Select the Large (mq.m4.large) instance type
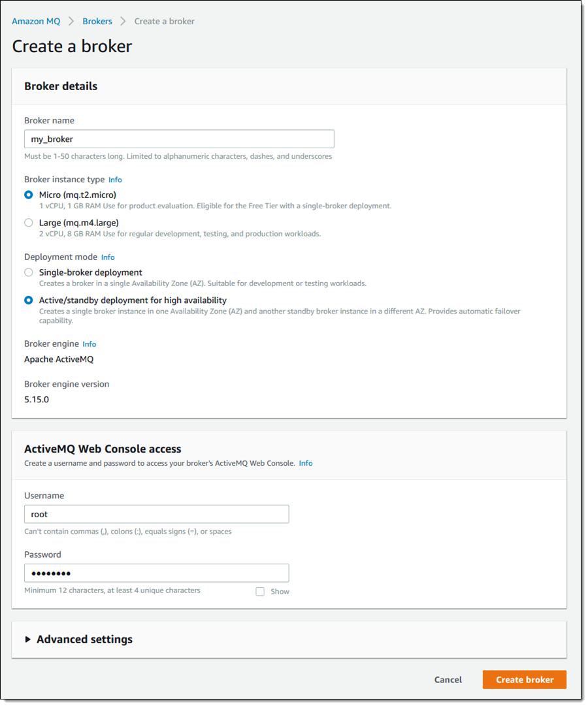588x706 pixels. [29, 223]
